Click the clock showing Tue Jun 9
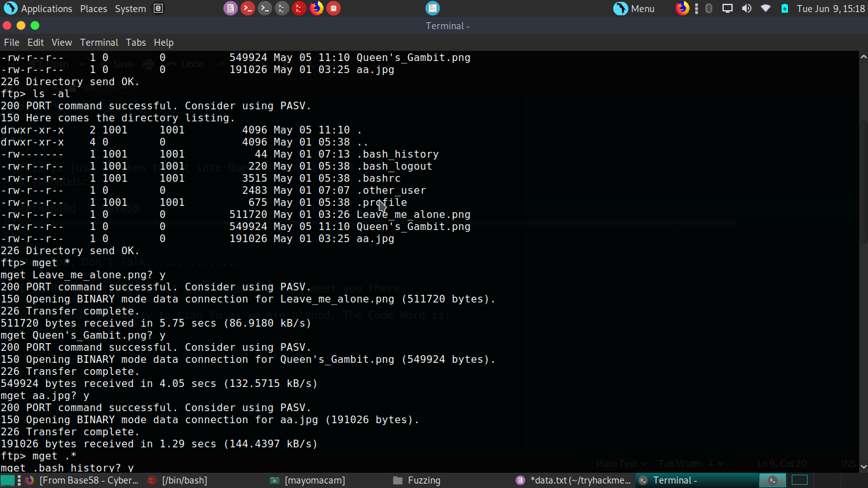 point(831,9)
